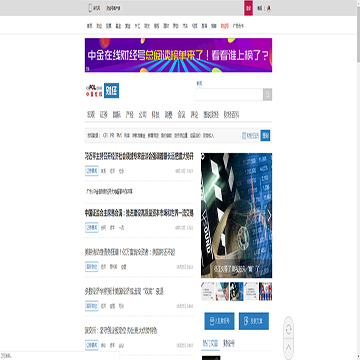
Task: Click the category tag under the 中国证监会 headline
Action: (x=92, y=227)
